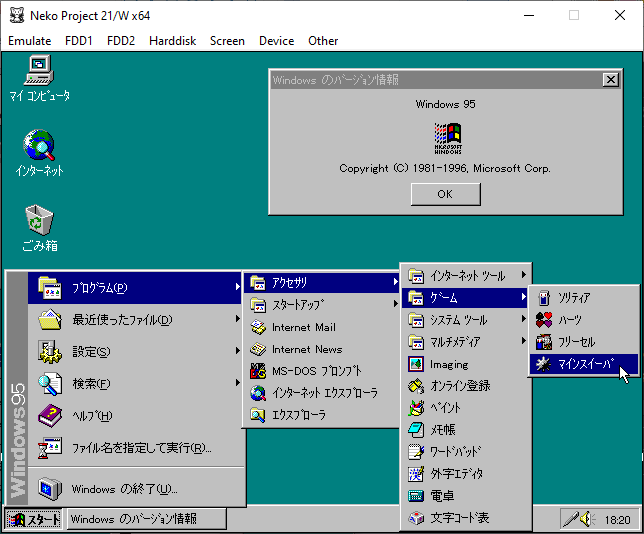This screenshot has width=644, height=534.
Task: Launch マインスイーパ from the games menu
Action: (x=583, y=364)
